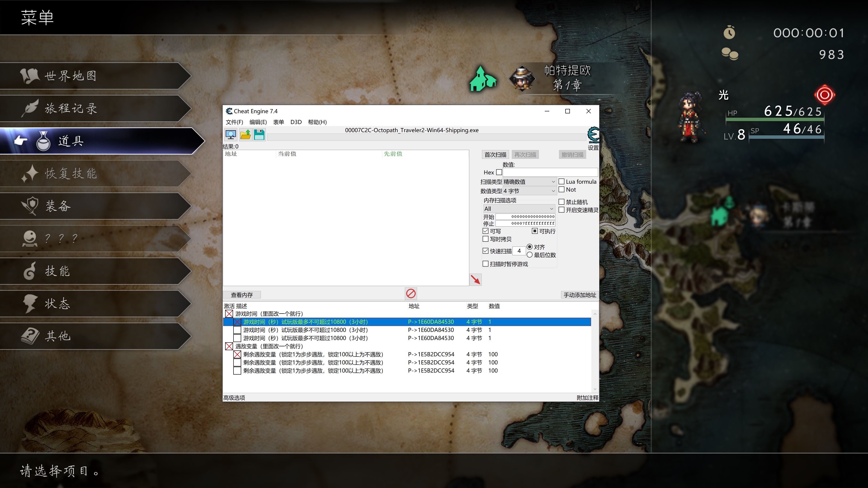Image resolution: width=868 pixels, height=488 pixels.
Task: Select the Other question-mark book icon
Action: [30, 336]
